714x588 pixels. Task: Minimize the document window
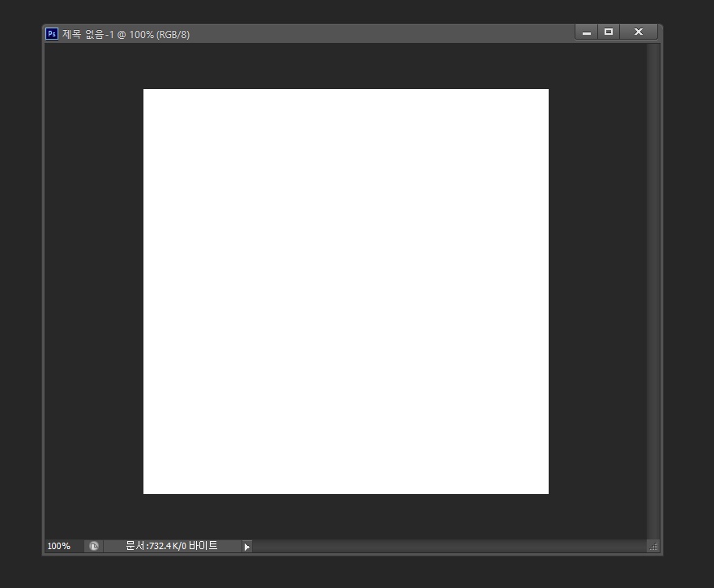click(x=587, y=32)
